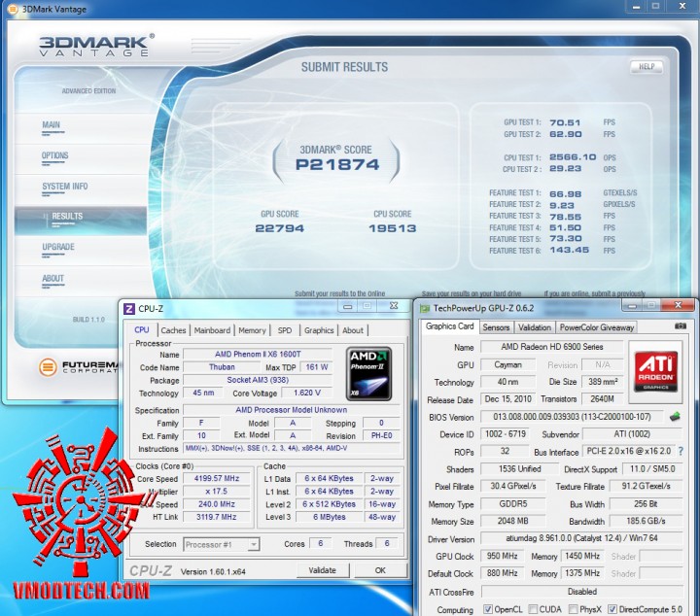Open UPGRADE in 3DMark sidebar

(x=81, y=251)
